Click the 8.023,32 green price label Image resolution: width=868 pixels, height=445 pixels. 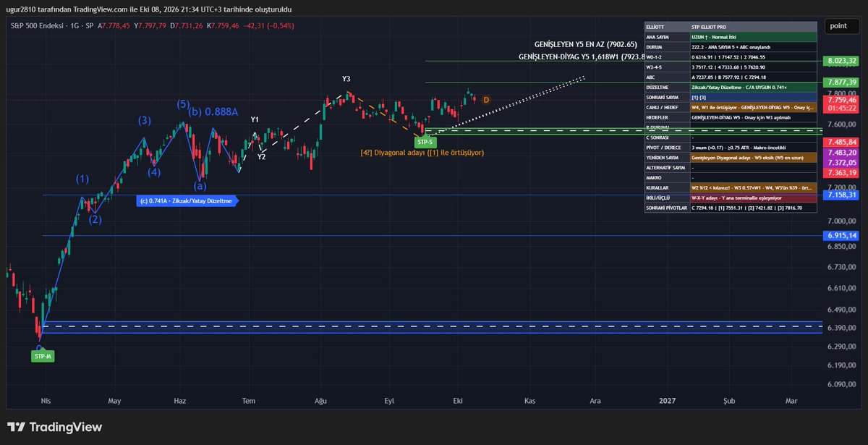point(842,62)
